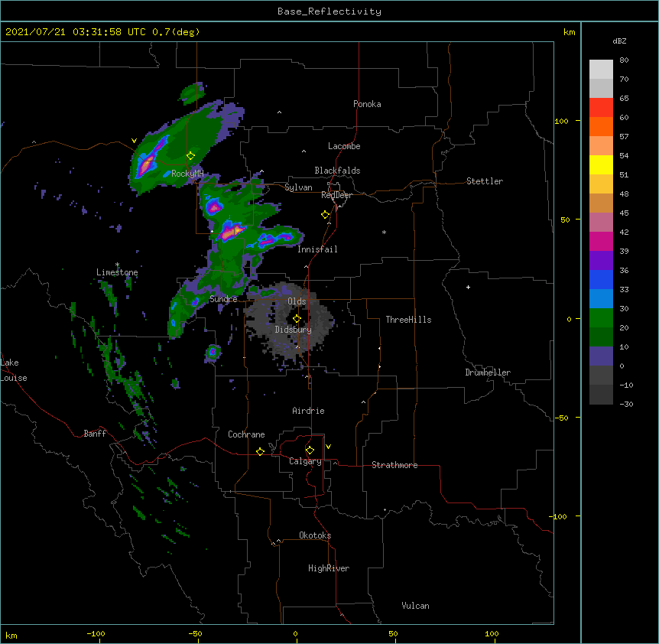This screenshot has width=659, height=644.
Task: Click the Sundre label
Action: tap(223, 299)
